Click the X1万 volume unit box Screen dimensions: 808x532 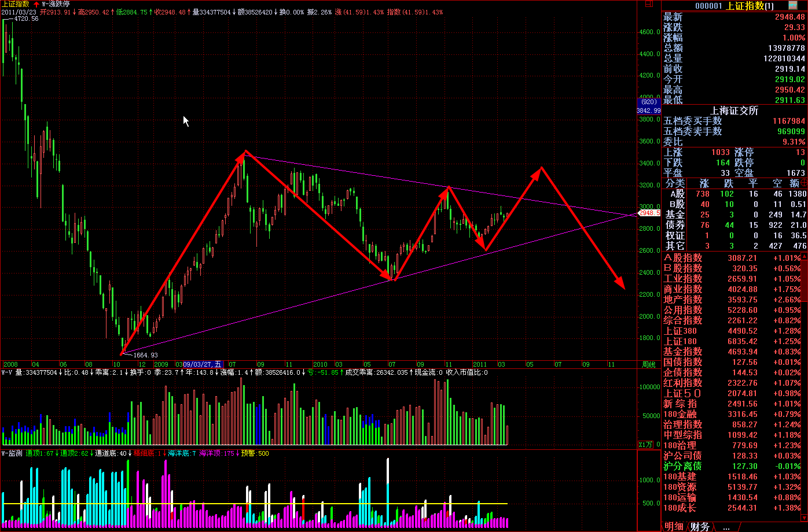[x=645, y=445]
